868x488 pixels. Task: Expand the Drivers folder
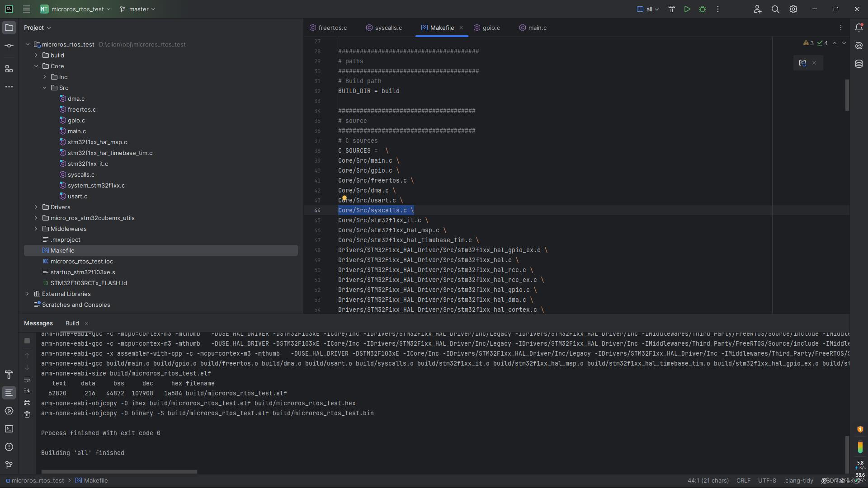[x=36, y=207]
